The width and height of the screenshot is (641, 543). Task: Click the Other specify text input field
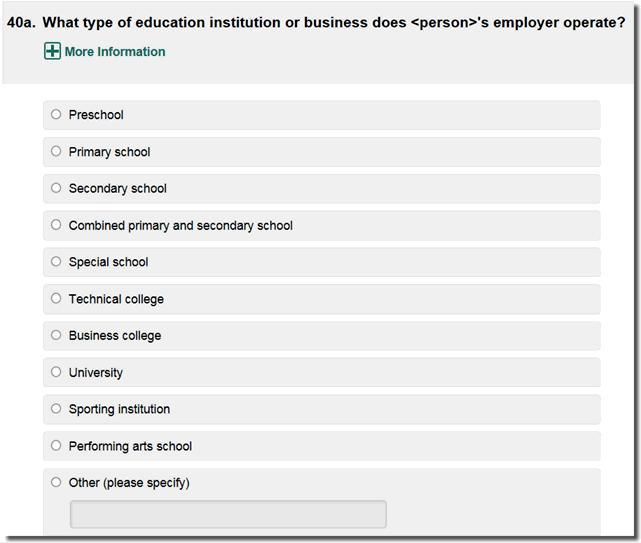pyautogui.click(x=228, y=514)
